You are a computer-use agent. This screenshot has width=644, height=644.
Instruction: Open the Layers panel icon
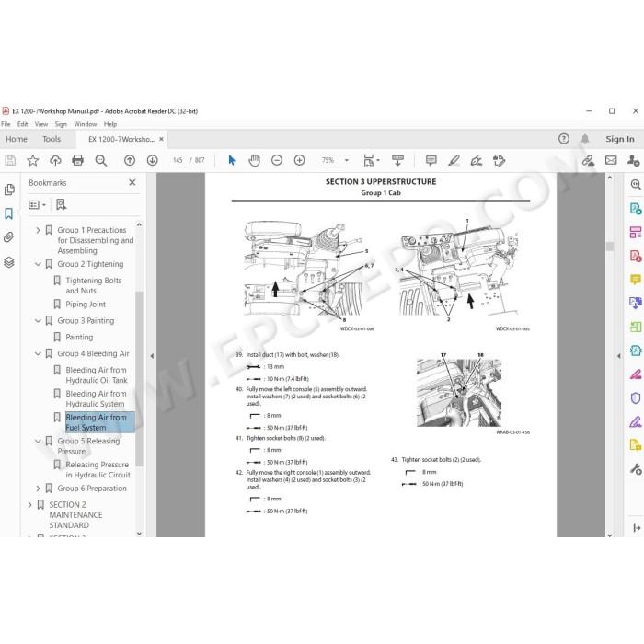9,262
